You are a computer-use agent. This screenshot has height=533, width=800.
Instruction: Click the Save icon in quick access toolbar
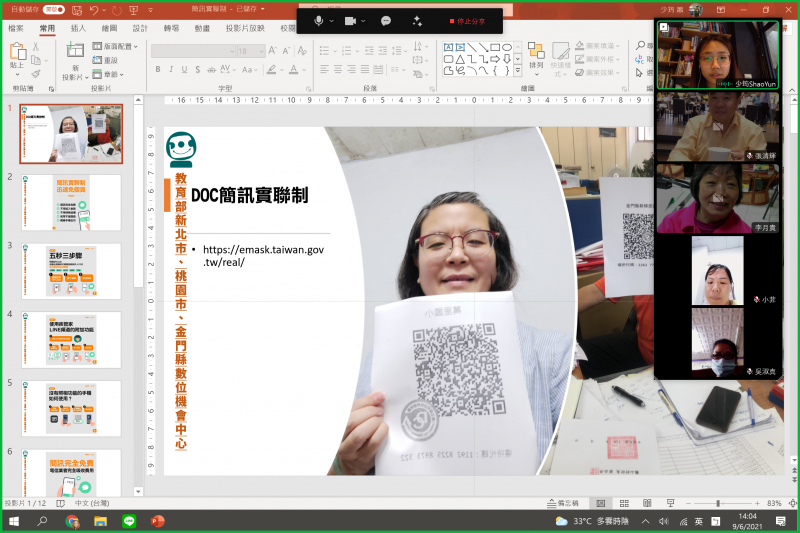[75, 9]
